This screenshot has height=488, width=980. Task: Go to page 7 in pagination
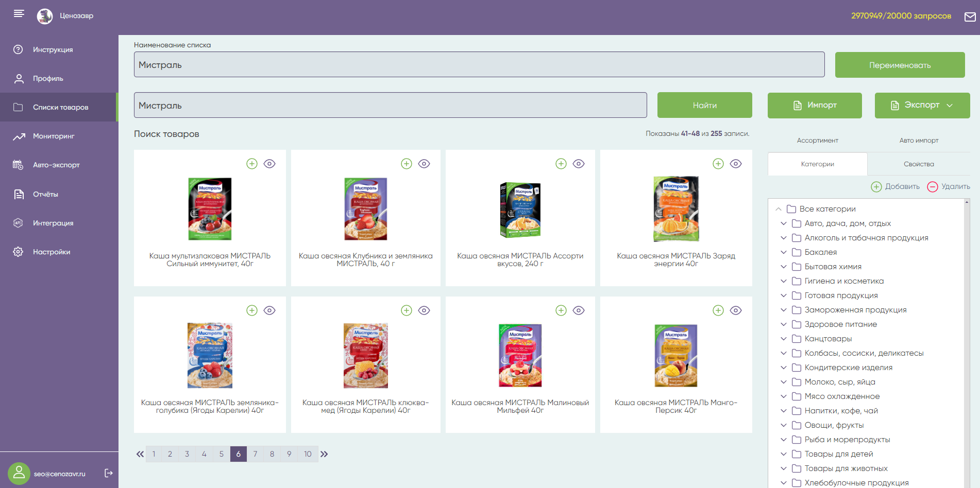[255, 454]
